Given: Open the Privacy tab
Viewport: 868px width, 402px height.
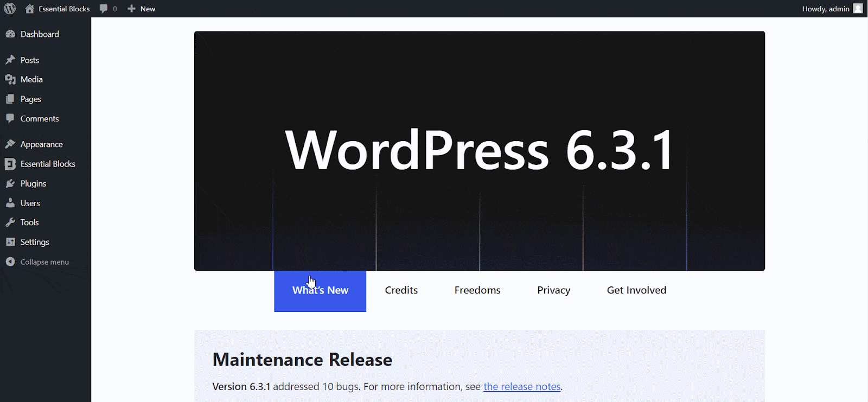Looking at the screenshot, I should pyautogui.click(x=554, y=291).
